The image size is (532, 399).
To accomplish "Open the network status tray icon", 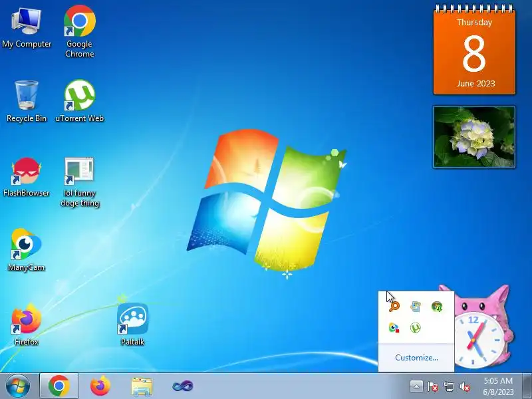I will [448, 386].
